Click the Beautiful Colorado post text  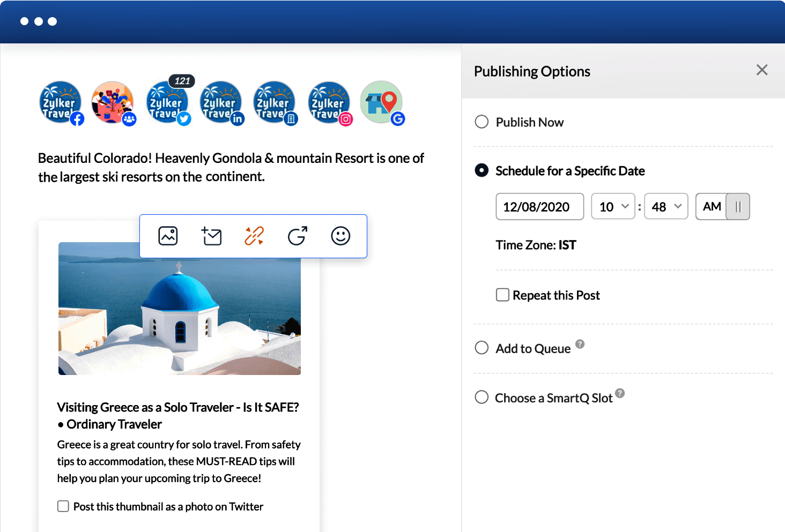(231, 167)
